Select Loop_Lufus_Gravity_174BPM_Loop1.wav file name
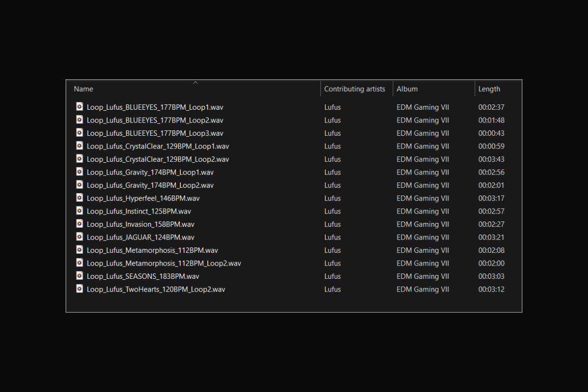The width and height of the screenshot is (588, 392). pyautogui.click(x=150, y=172)
